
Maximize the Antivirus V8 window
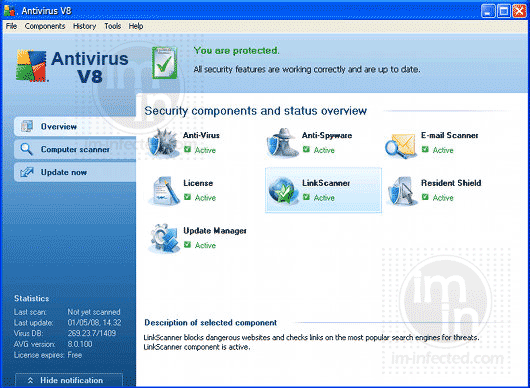tap(504, 11)
